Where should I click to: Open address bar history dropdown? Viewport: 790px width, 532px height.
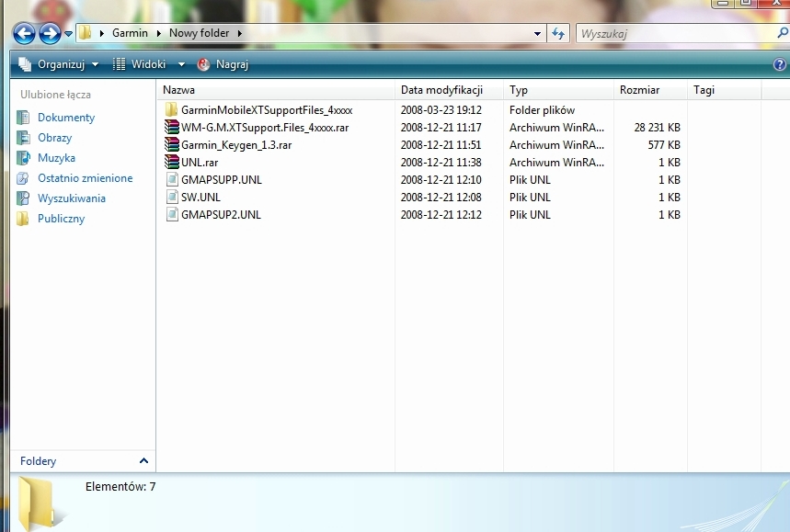(x=538, y=34)
